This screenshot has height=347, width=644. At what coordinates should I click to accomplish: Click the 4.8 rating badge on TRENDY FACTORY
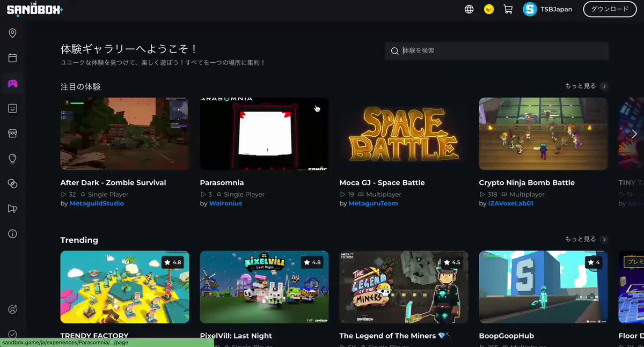tap(173, 262)
